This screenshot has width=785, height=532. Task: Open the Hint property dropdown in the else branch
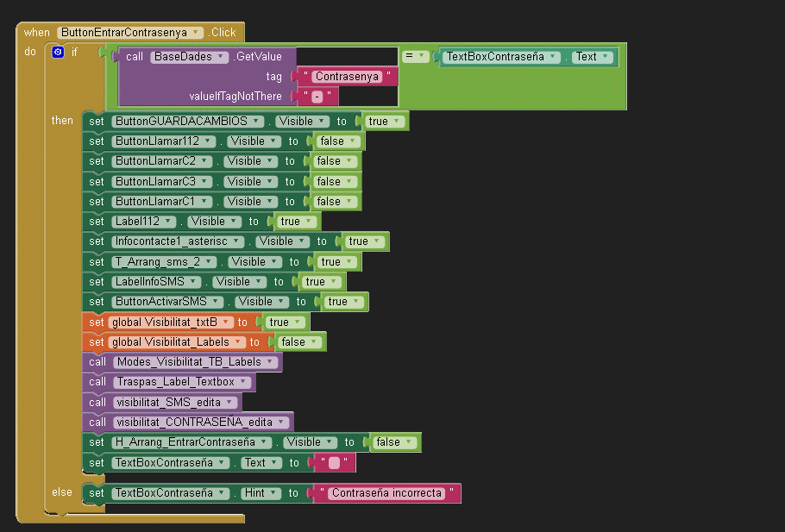click(273, 494)
